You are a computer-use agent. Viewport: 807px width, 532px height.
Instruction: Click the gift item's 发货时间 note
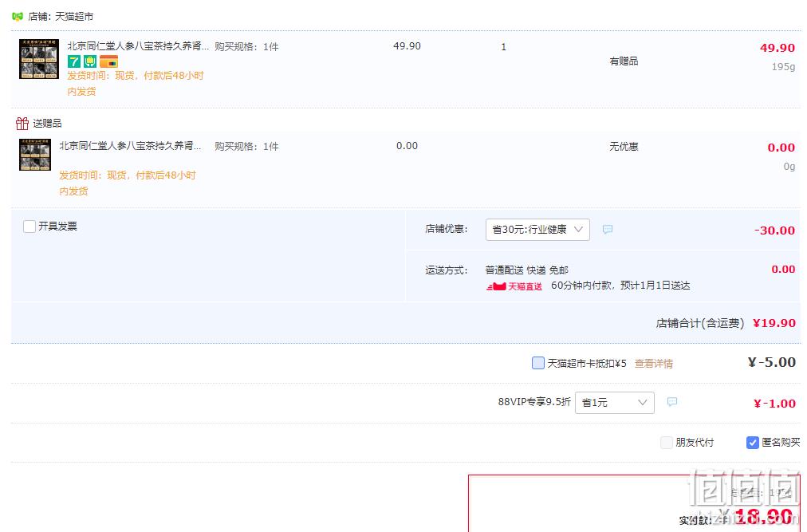click(x=127, y=183)
